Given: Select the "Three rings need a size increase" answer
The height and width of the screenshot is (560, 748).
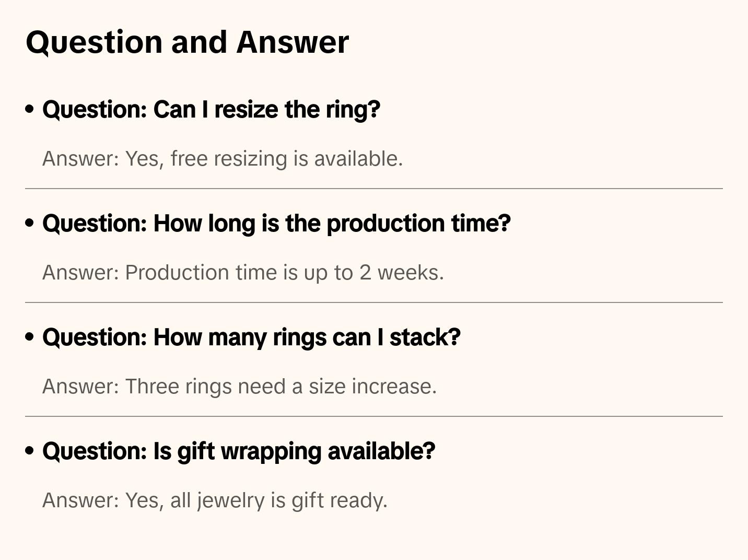Looking at the screenshot, I should [239, 387].
